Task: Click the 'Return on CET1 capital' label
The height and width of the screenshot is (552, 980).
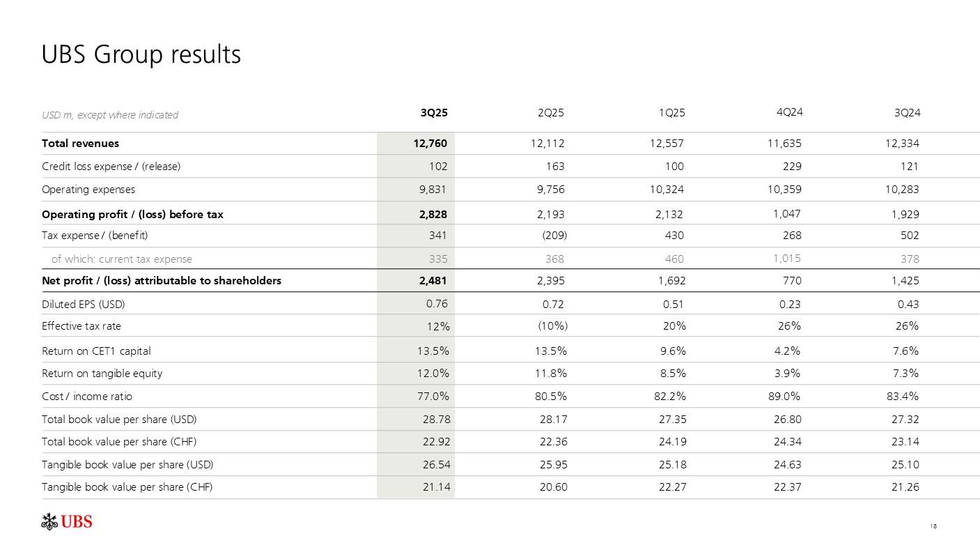Action: (96, 351)
